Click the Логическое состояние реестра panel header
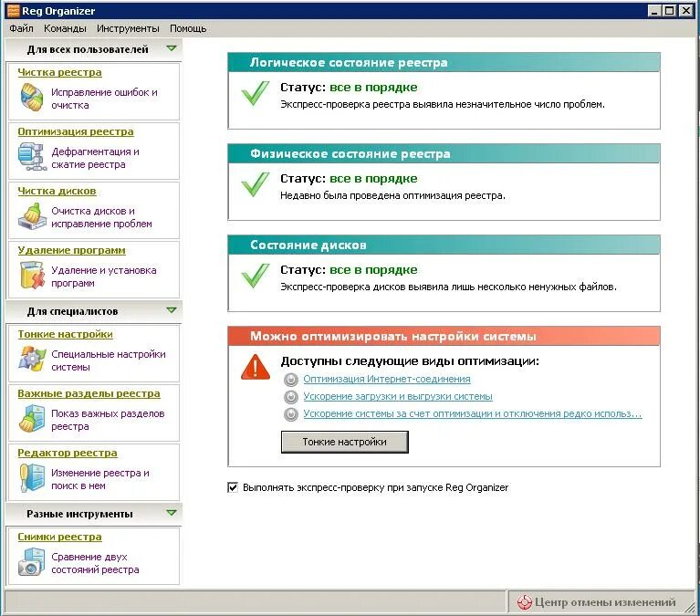 tap(444, 62)
